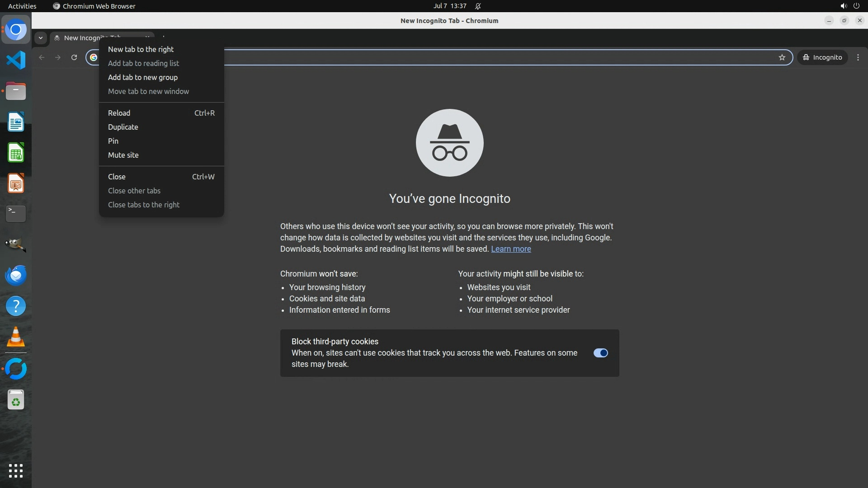Bookmark this tab with star icon
The image size is (868, 488).
coord(782,57)
